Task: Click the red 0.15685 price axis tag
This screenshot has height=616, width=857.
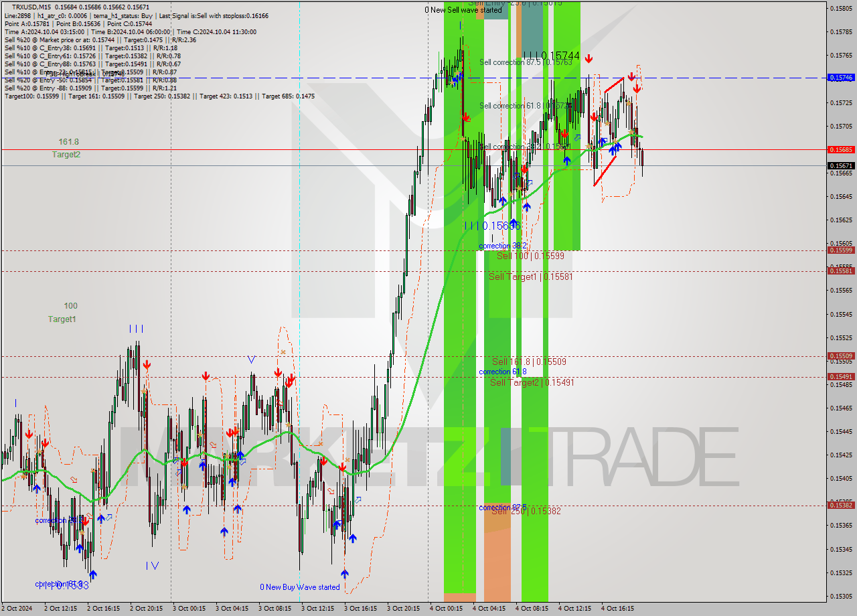Action: [x=841, y=150]
